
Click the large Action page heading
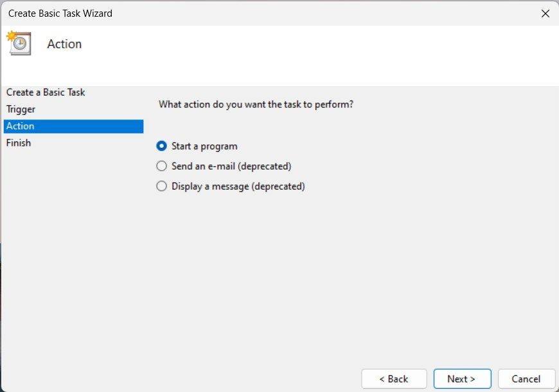coord(64,44)
